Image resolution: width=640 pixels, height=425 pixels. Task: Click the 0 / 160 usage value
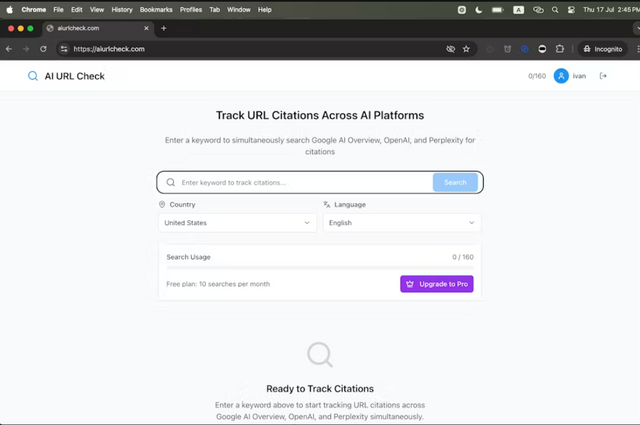pos(462,257)
